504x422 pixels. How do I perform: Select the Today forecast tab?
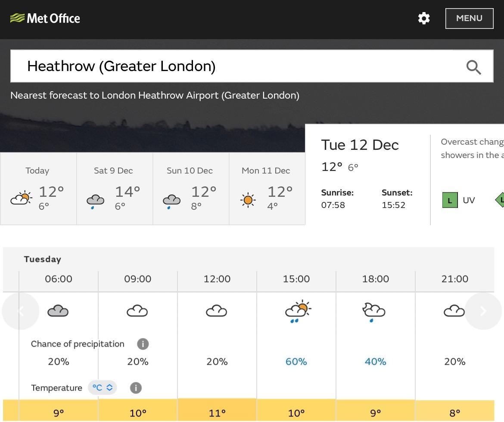point(38,189)
